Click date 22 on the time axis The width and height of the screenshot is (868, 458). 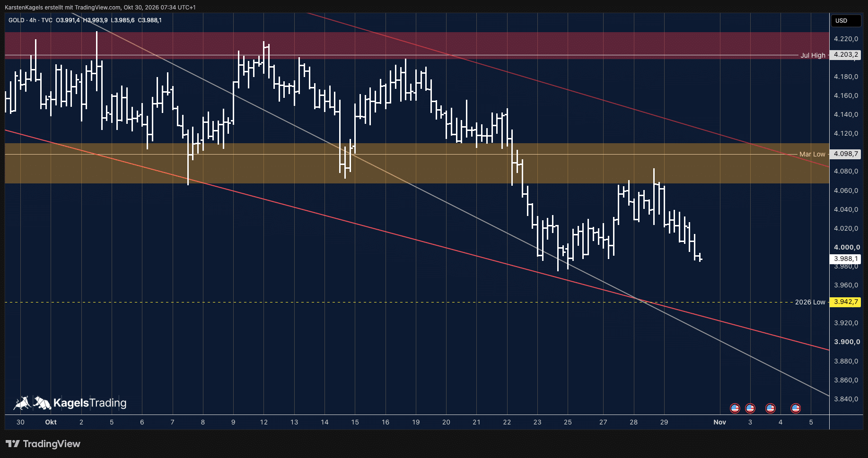pyautogui.click(x=507, y=422)
